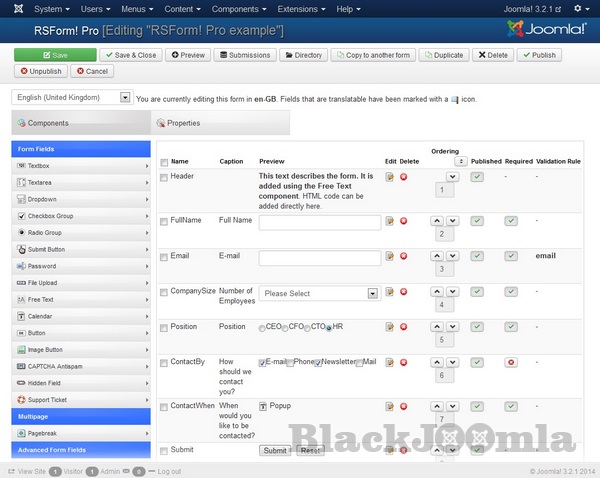This screenshot has height=478, width=600.
Task: Click the red required icon for ContactBy row
Action: pos(511,361)
